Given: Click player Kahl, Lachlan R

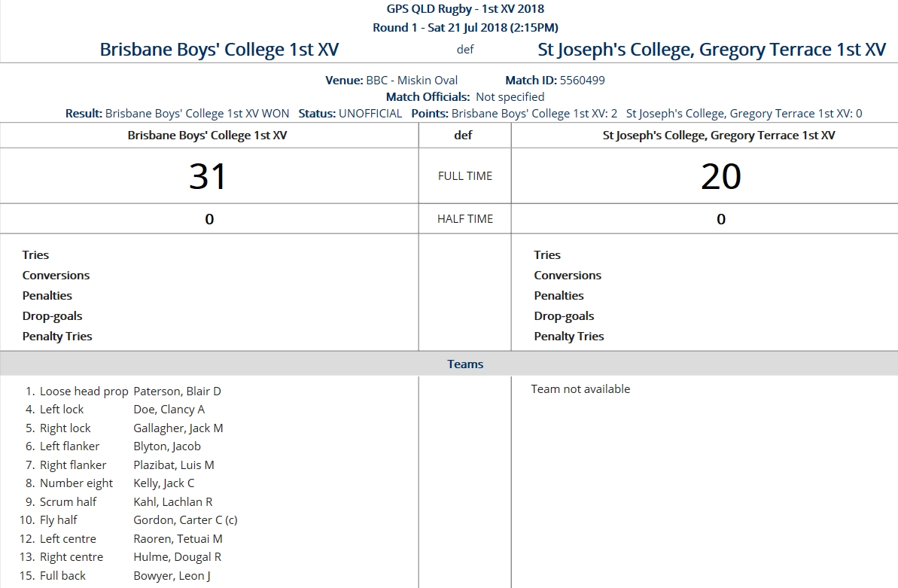Looking at the screenshot, I should pos(172,502).
